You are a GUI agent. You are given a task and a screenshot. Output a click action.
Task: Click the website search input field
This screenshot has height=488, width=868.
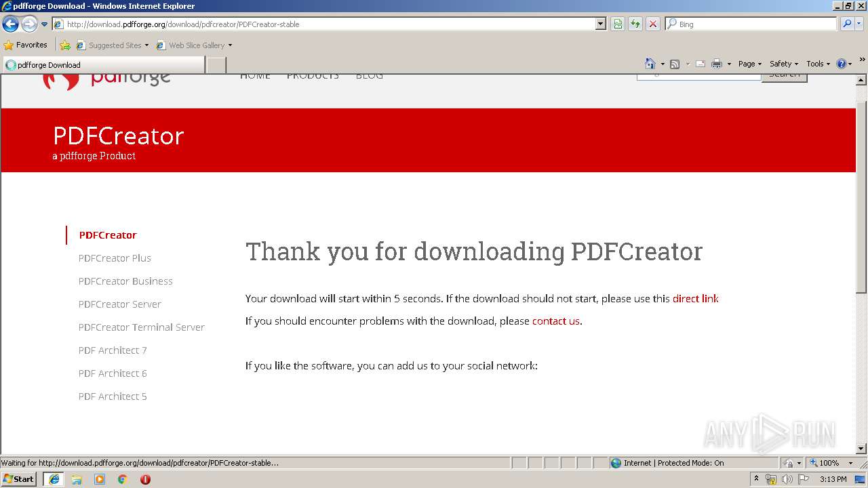click(x=698, y=77)
